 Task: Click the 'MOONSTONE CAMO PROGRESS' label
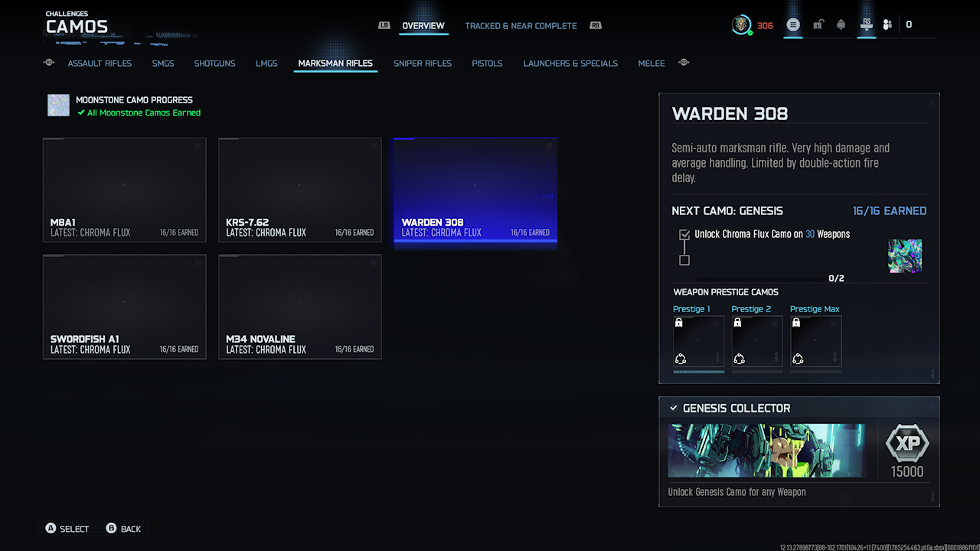[134, 99]
